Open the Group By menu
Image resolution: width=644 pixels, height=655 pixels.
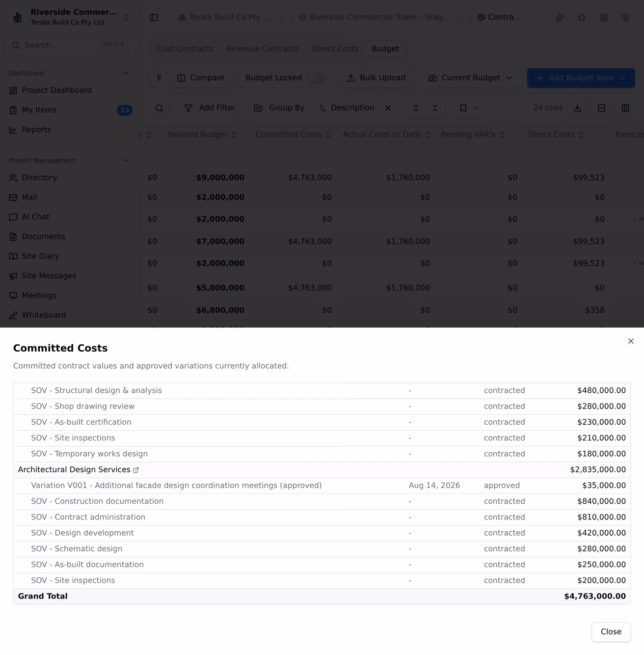pyautogui.click(x=279, y=108)
